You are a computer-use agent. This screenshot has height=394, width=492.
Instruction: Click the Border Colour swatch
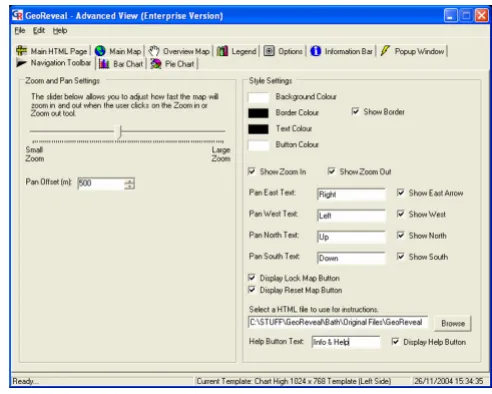(258, 113)
